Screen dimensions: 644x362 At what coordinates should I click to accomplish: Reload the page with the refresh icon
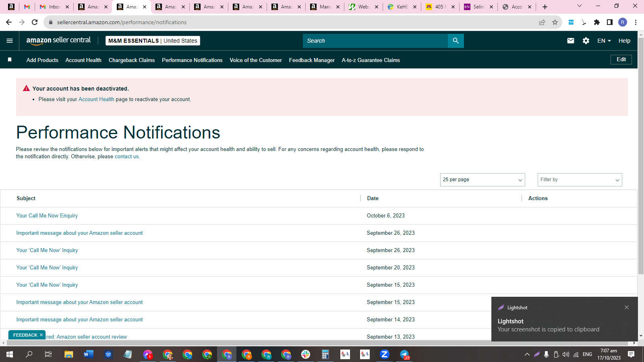(35, 22)
